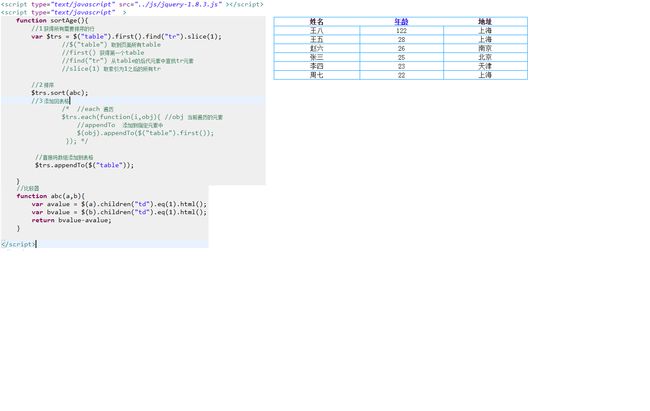Click the age cell 28
This screenshot has width=650, height=411.
[401, 39]
